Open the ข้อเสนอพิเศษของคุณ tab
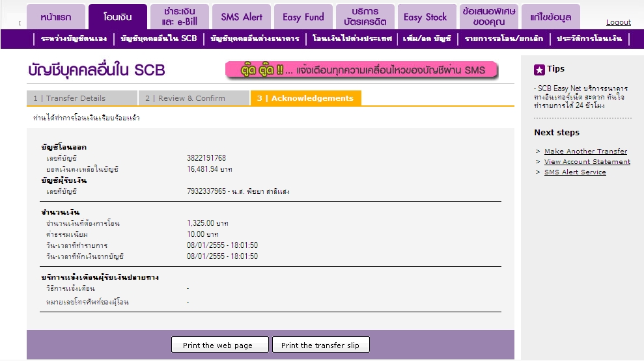The image size is (644, 363). coord(489,17)
